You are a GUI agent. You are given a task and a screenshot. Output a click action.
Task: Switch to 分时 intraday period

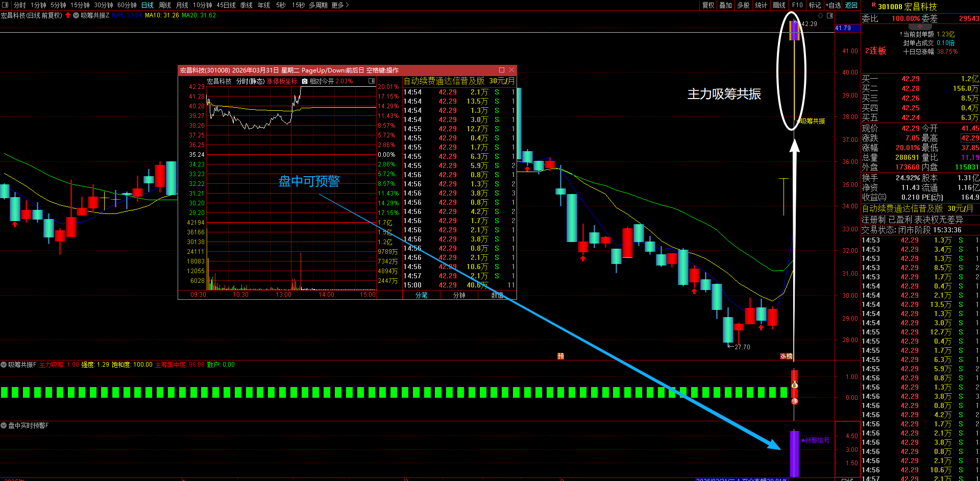pos(20,5)
